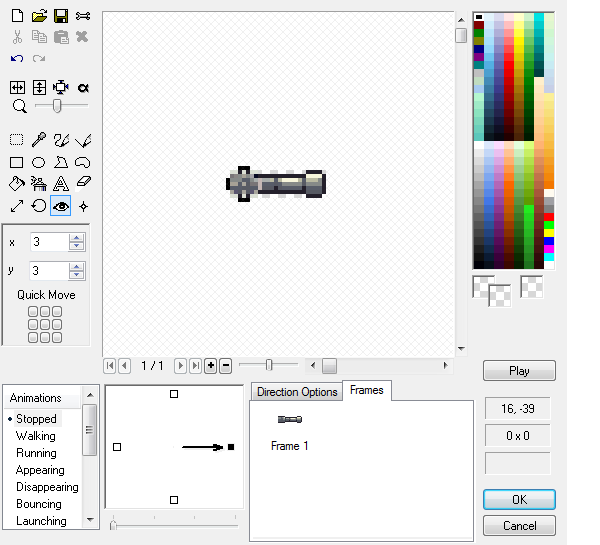Select the Bouncing animation

(39, 504)
